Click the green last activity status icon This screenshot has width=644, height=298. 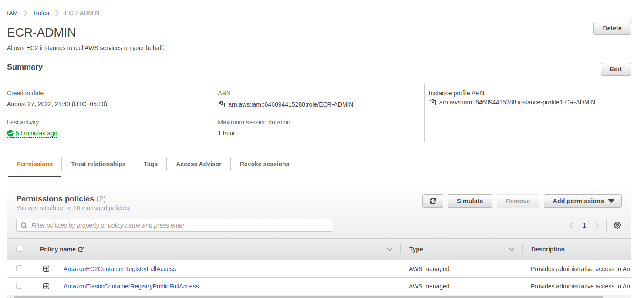pyautogui.click(x=10, y=133)
